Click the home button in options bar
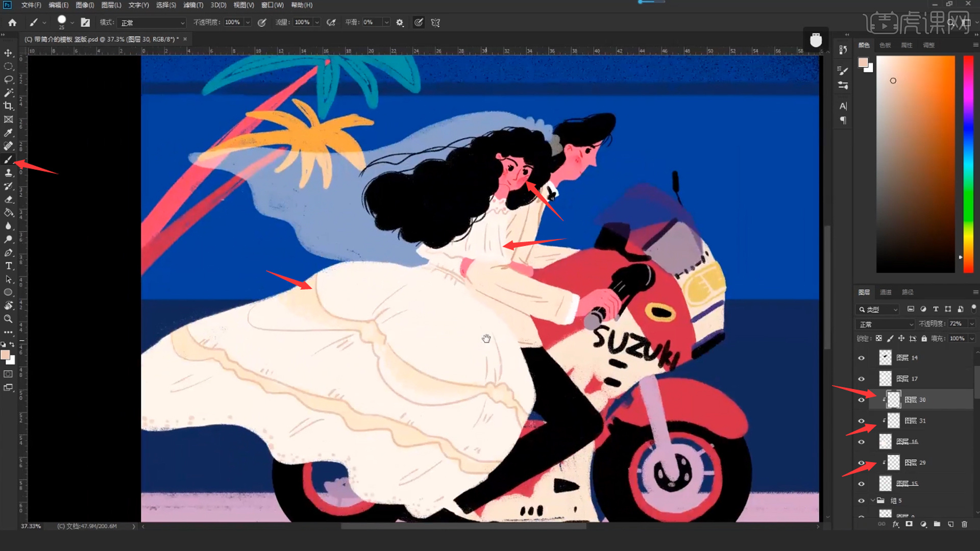The width and height of the screenshot is (980, 551). [x=12, y=22]
